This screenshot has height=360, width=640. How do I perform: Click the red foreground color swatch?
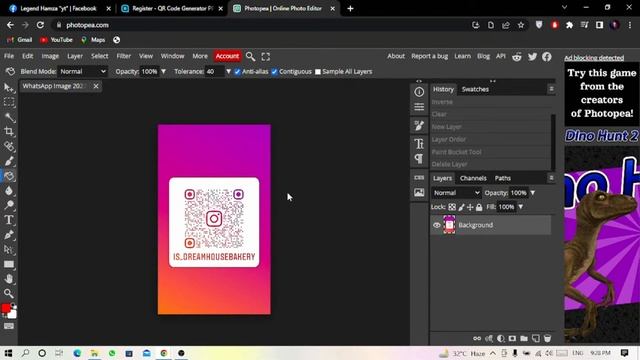[x=6, y=309]
